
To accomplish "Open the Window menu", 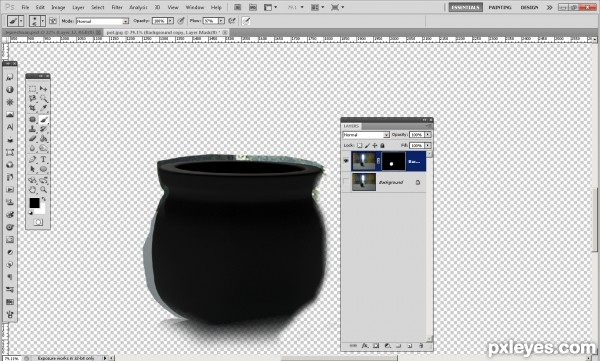I will tap(194, 7).
